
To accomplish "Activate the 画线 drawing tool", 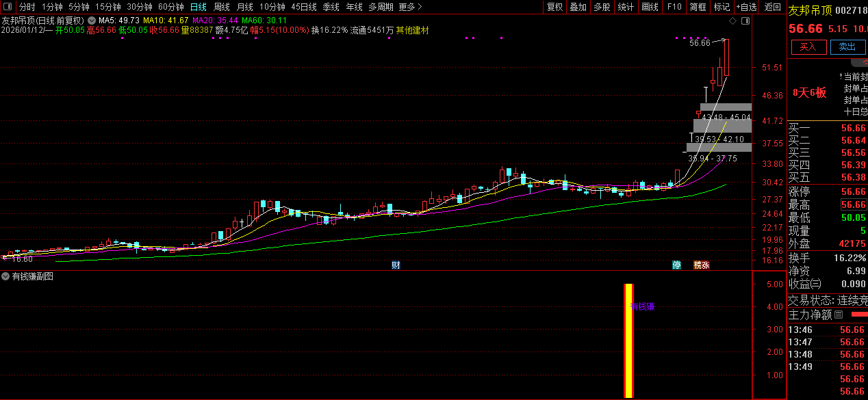I will pyautogui.click(x=650, y=7).
